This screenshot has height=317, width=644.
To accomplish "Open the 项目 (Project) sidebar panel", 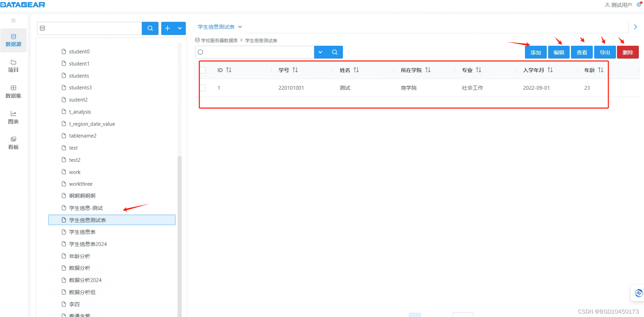I will coord(13,66).
